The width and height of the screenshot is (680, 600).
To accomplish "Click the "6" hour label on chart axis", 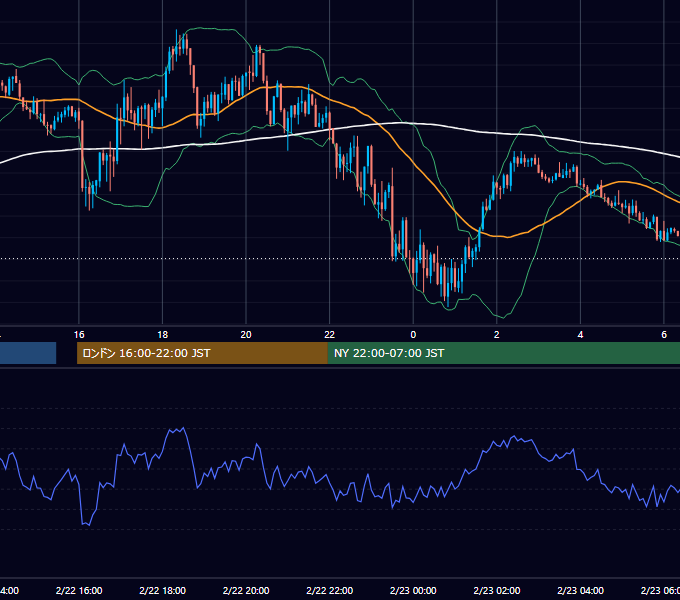I will [x=664, y=335].
